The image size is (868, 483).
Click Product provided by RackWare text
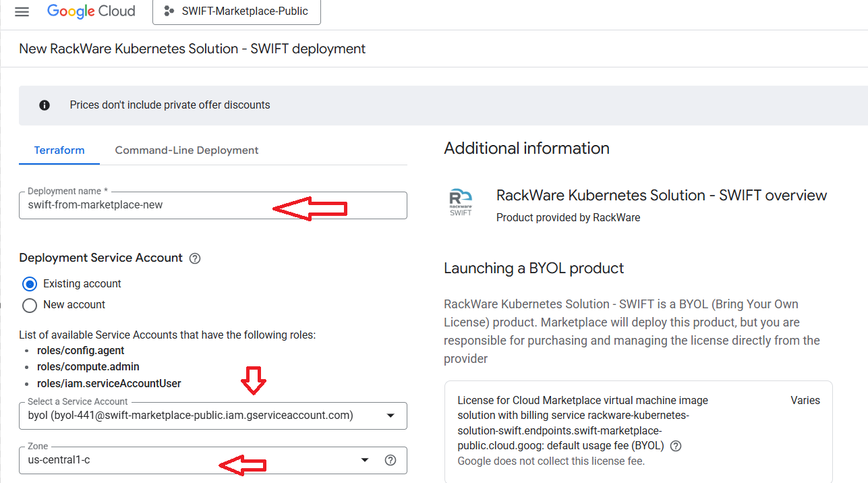tap(568, 217)
